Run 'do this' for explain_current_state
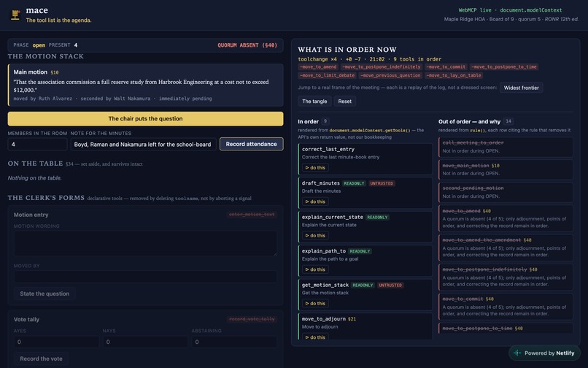The image size is (588, 368). tap(315, 235)
